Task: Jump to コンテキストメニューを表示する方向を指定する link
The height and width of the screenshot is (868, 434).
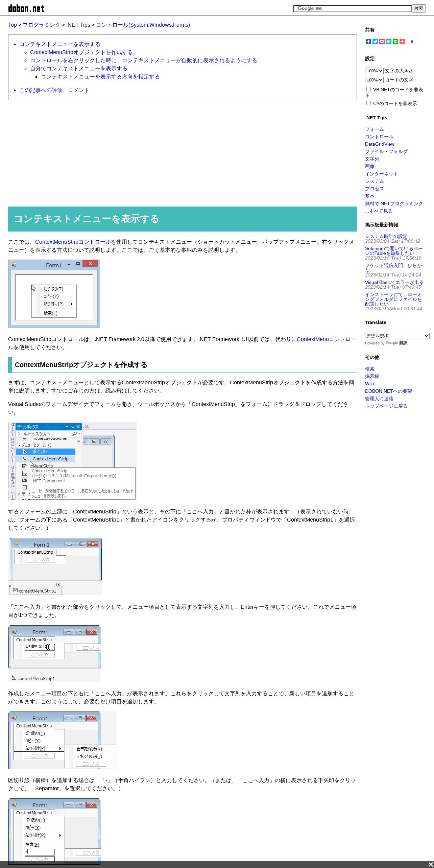Action: pyautogui.click(x=100, y=77)
